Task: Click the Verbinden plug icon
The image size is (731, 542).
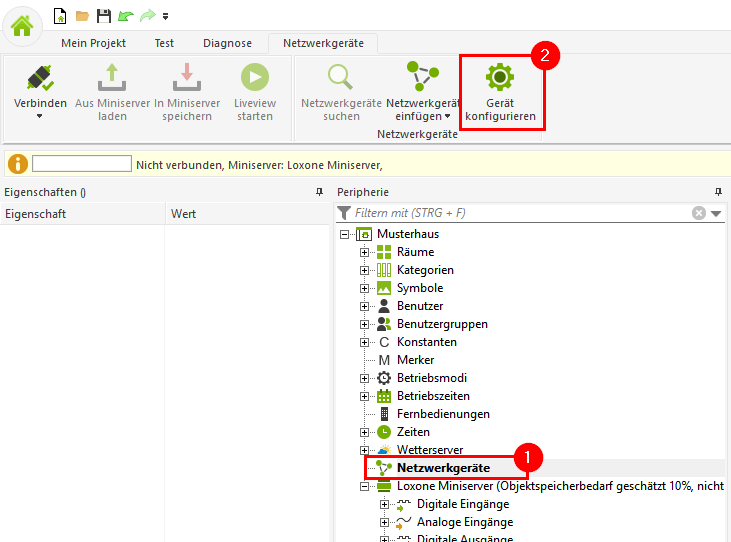Action: click(x=40, y=77)
